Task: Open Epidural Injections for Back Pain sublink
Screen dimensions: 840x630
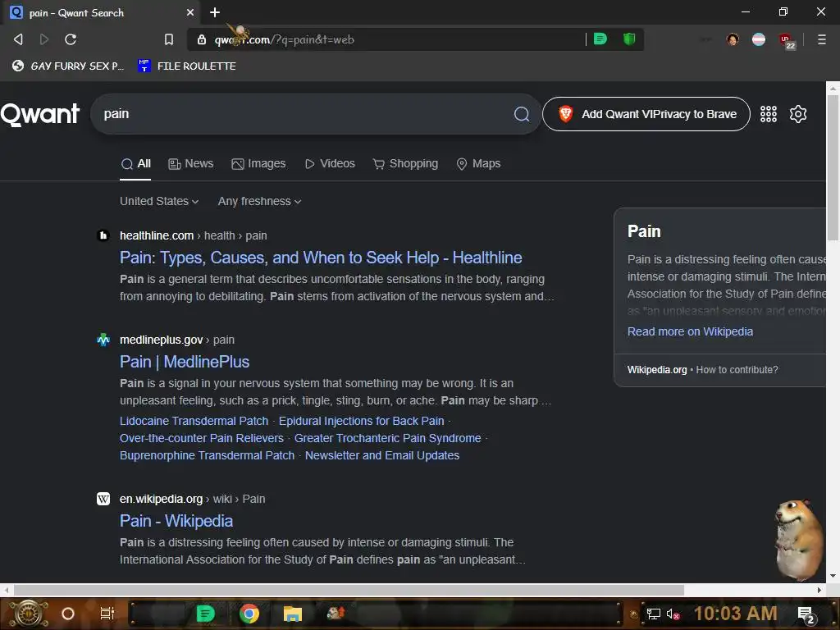Action: click(x=361, y=421)
